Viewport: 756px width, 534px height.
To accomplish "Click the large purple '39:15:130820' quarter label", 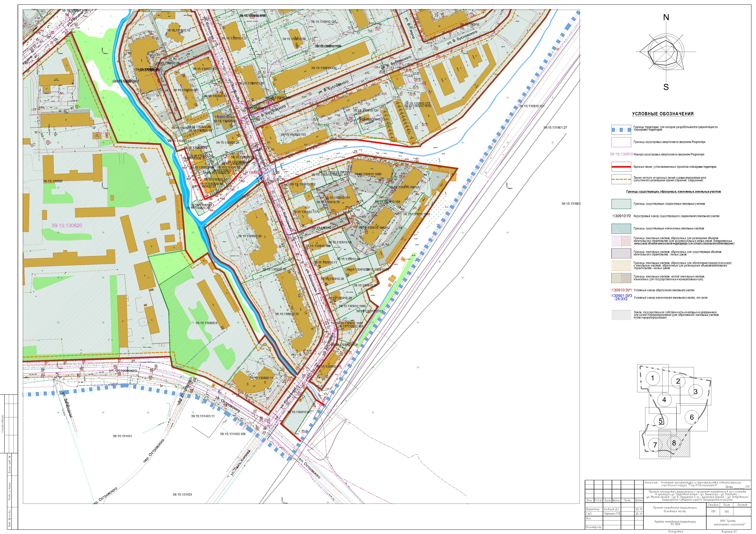I will tap(67, 225).
